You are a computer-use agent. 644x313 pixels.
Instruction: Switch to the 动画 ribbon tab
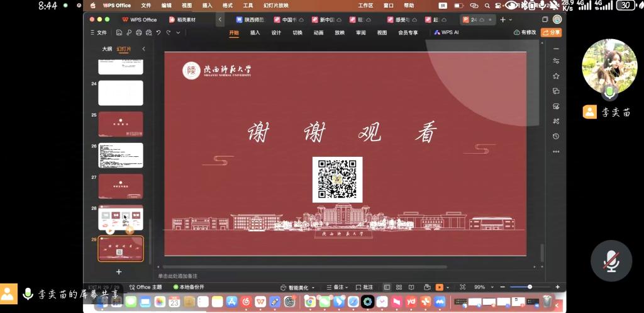318,33
